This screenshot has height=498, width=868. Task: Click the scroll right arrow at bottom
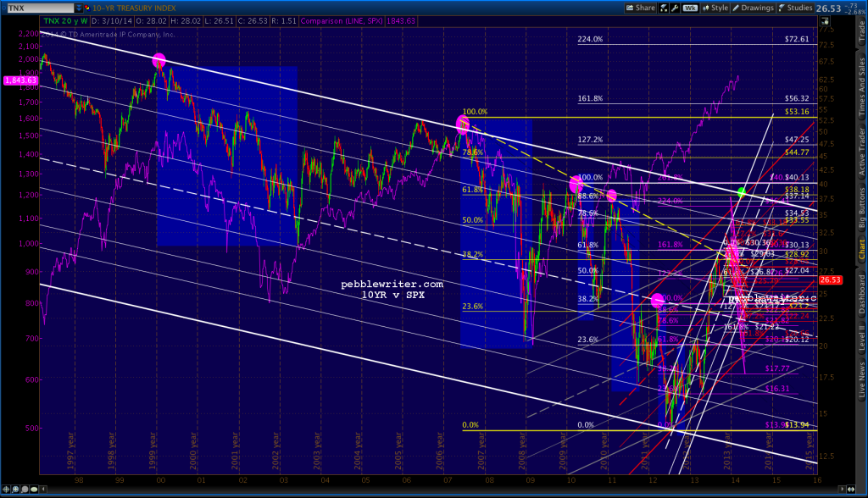(x=843, y=490)
